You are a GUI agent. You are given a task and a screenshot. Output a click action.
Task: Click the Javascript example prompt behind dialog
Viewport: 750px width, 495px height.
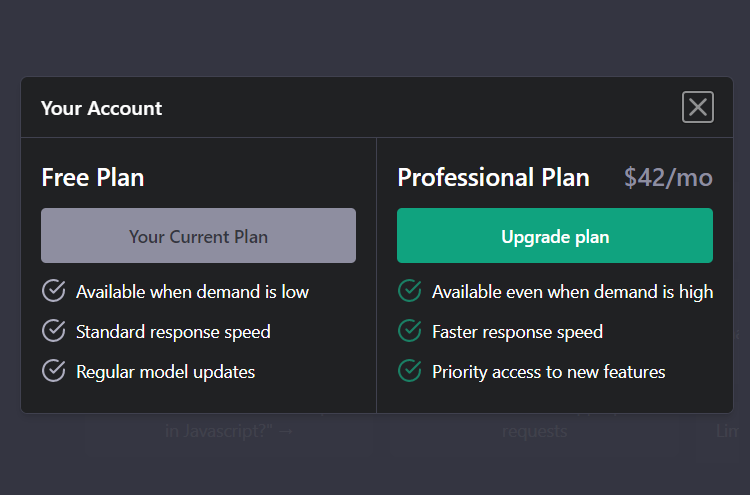point(230,432)
